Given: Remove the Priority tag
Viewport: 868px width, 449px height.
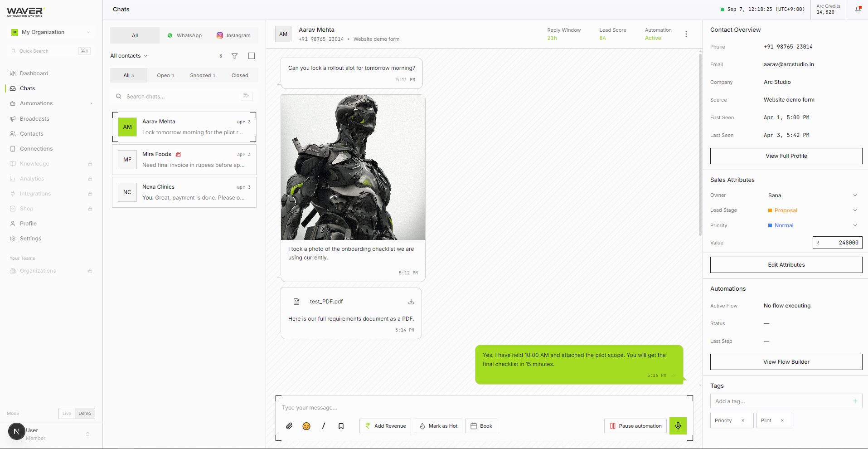Looking at the screenshot, I should click(743, 420).
